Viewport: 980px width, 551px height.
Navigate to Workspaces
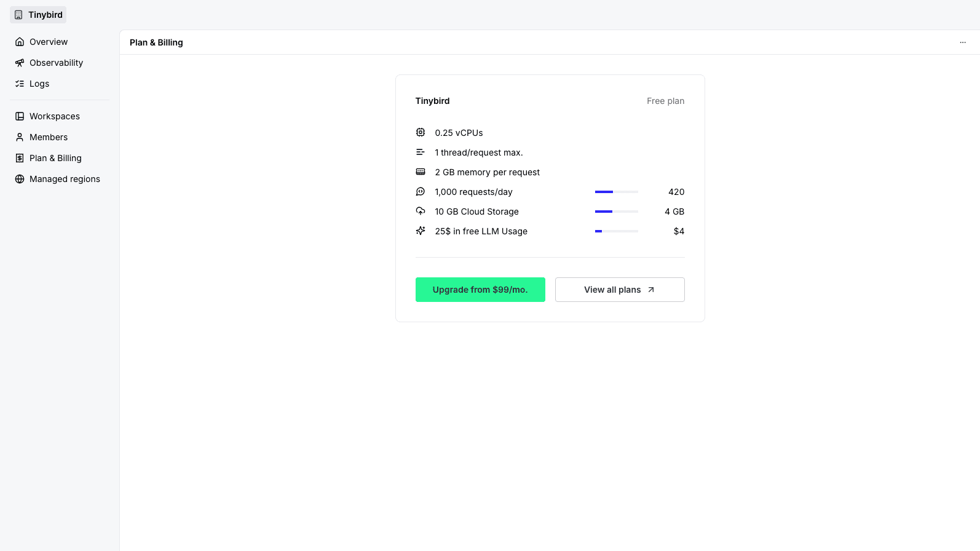tap(60, 116)
